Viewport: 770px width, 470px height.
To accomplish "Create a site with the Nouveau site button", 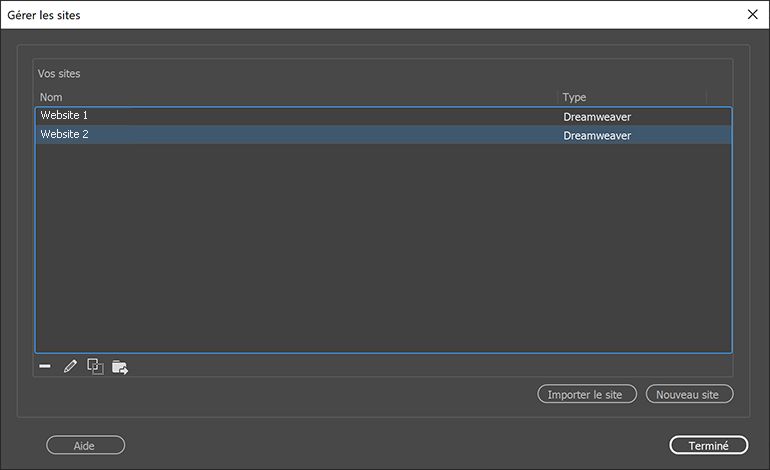I will point(689,394).
